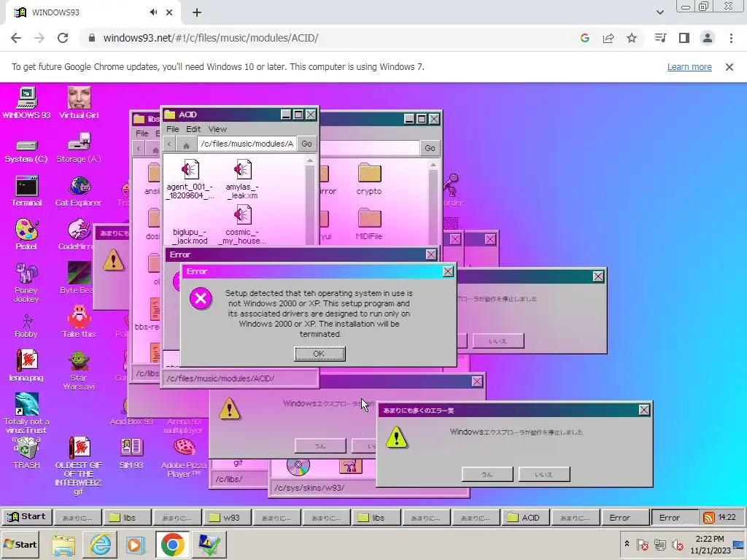Switch to first libs taskbar item
This screenshot has height=560, width=747.
pos(128,518)
